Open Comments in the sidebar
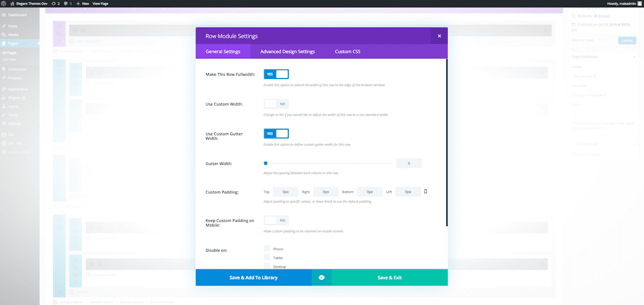The height and width of the screenshot is (305, 644). click(x=17, y=69)
